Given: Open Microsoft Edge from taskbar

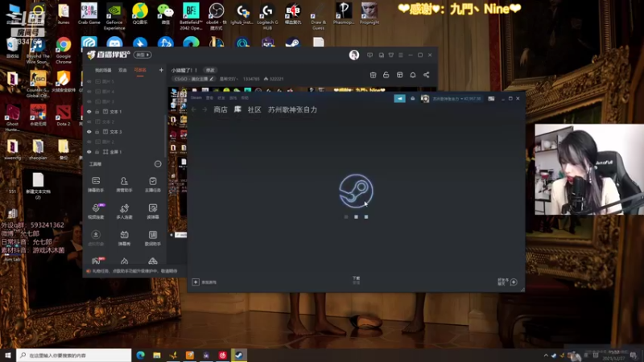Looking at the screenshot, I should 140,355.
